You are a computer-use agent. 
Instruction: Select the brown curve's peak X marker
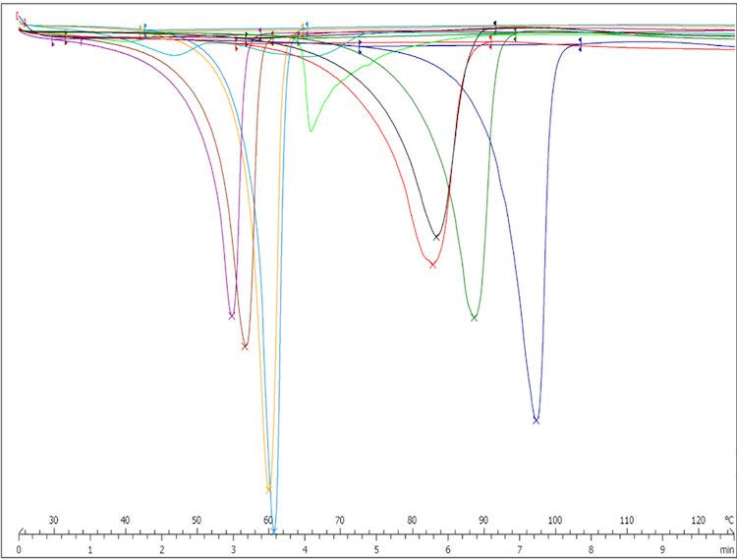tap(246, 346)
